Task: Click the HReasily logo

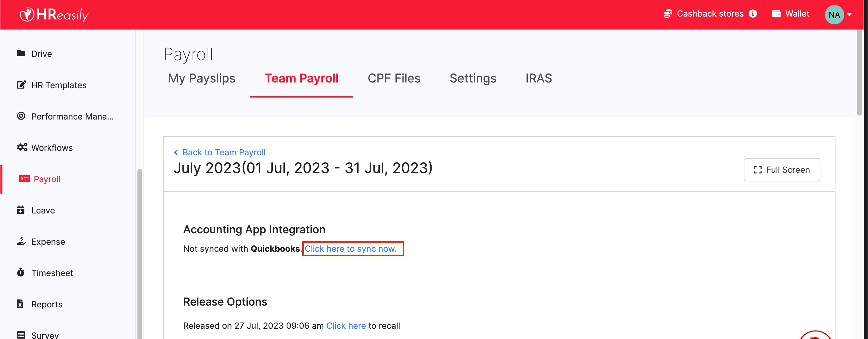Action: pos(54,14)
